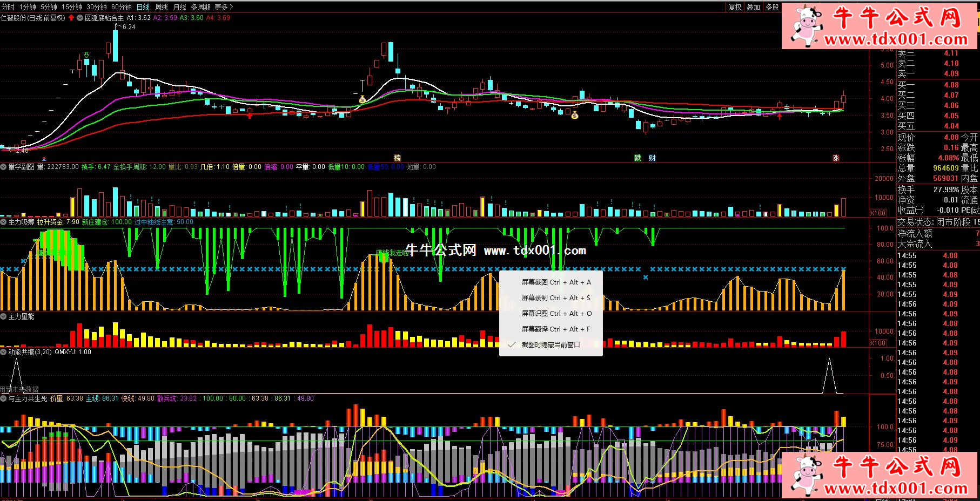Click the green down-arrow signal on chart
Image resolution: width=980 pixels, height=501 pixels.
(86, 55)
